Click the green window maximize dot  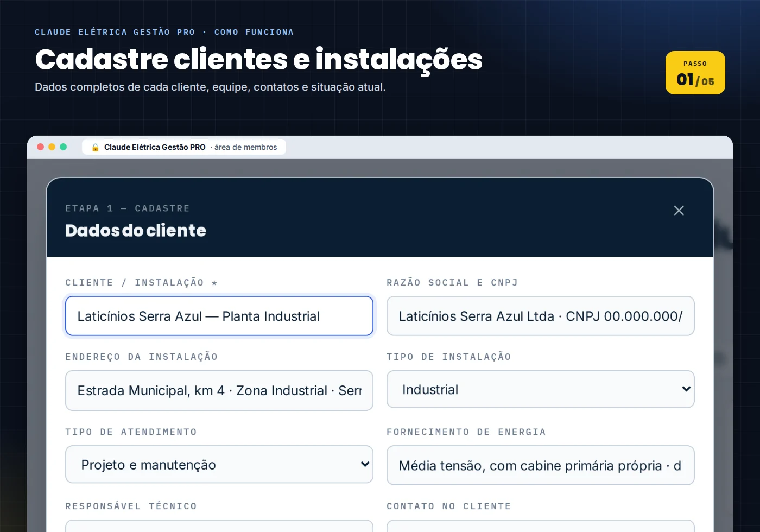(63, 147)
